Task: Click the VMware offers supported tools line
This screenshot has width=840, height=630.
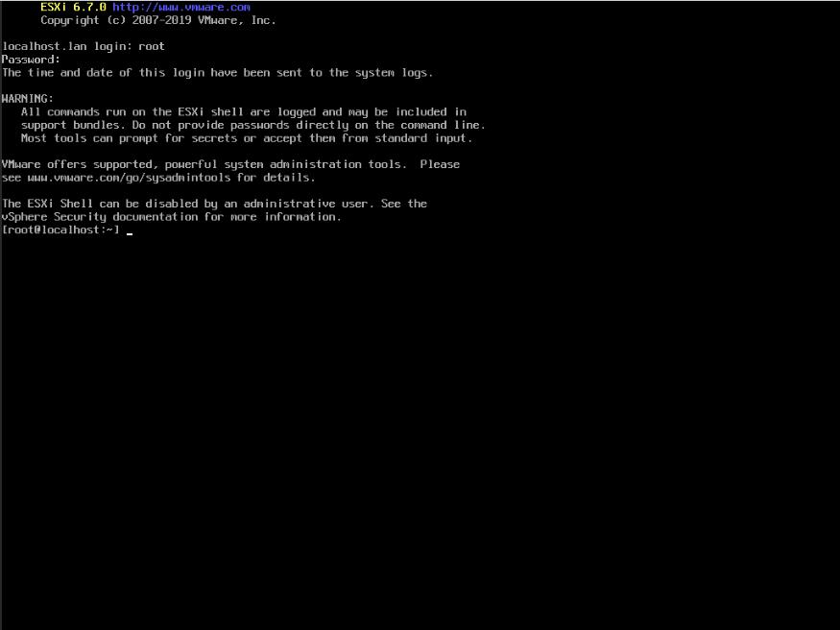Action: click(x=230, y=164)
